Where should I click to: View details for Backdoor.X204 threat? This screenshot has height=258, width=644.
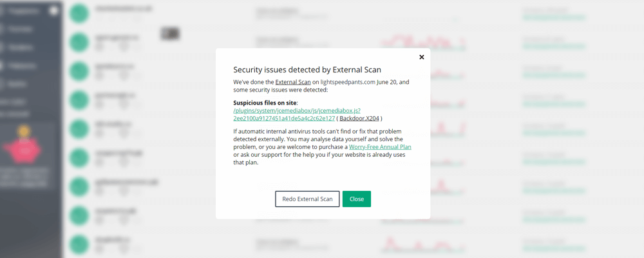tap(359, 119)
